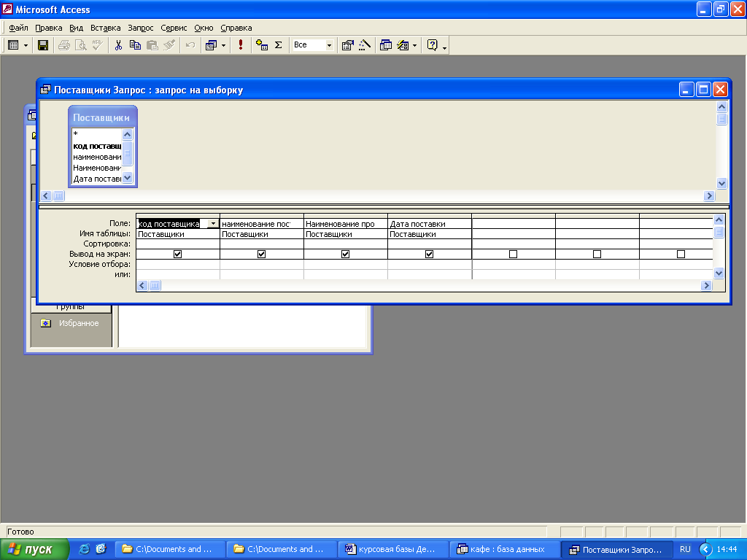Open the Properties toolbar icon
This screenshot has width=747, height=560.
point(348,45)
